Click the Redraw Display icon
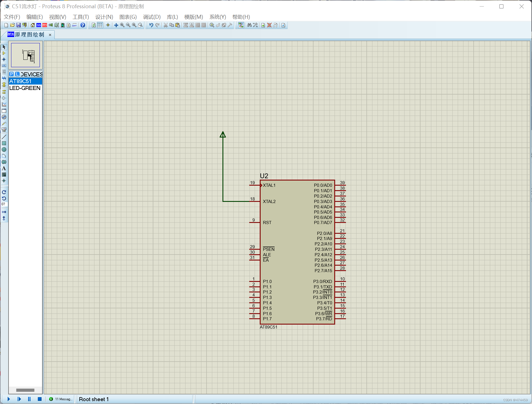Viewport: 532px width, 404px height. coord(94,25)
